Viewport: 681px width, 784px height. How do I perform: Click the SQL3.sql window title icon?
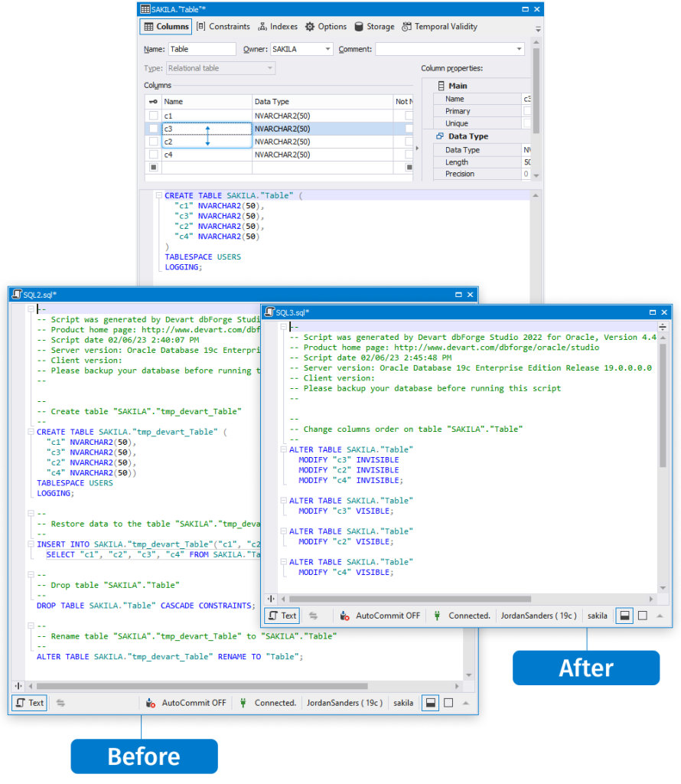[270, 312]
